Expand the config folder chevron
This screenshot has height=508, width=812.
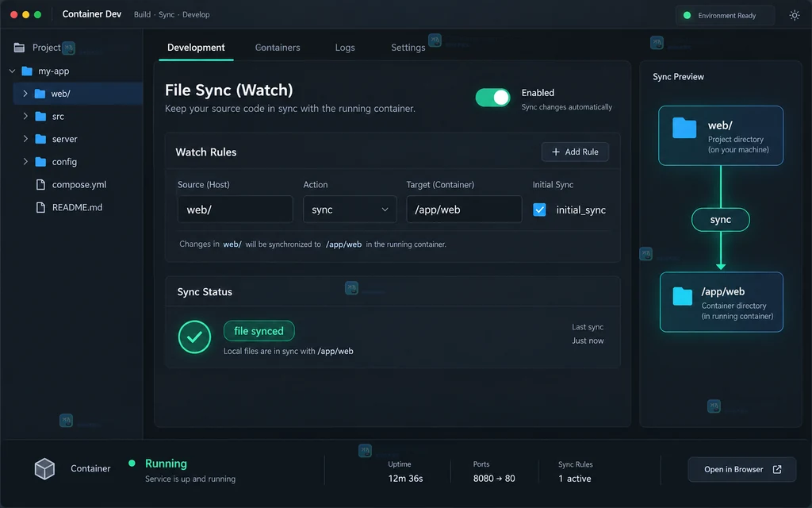[x=25, y=162]
